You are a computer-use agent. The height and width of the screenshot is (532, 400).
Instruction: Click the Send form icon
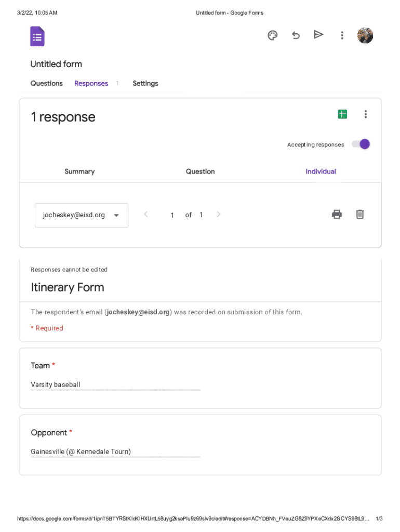(x=318, y=35)
